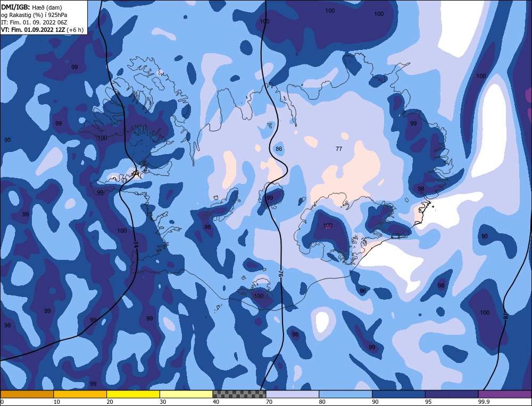The image size is (532, 406).
Task: Click the '74' contour line label
Action: click(x=136, y=245)
